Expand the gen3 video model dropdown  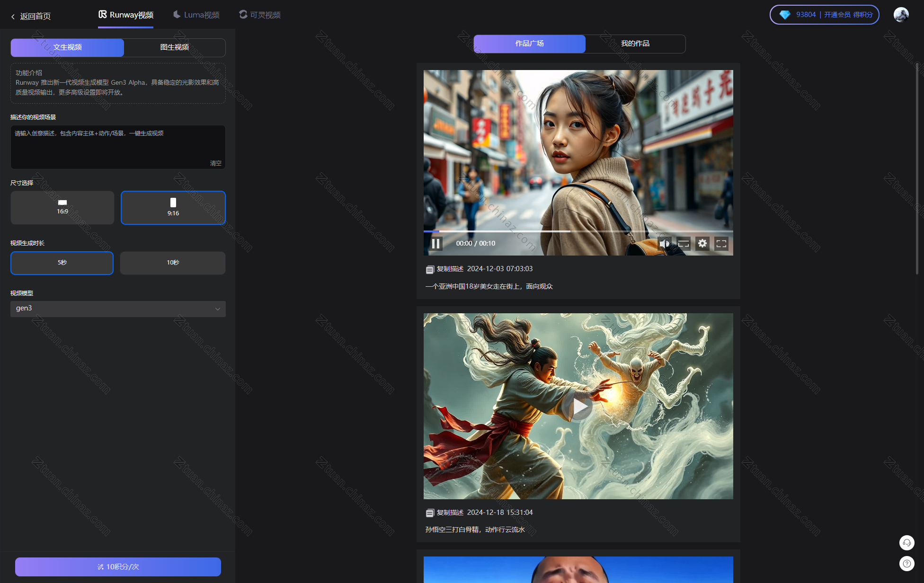[x=118, y=309]
